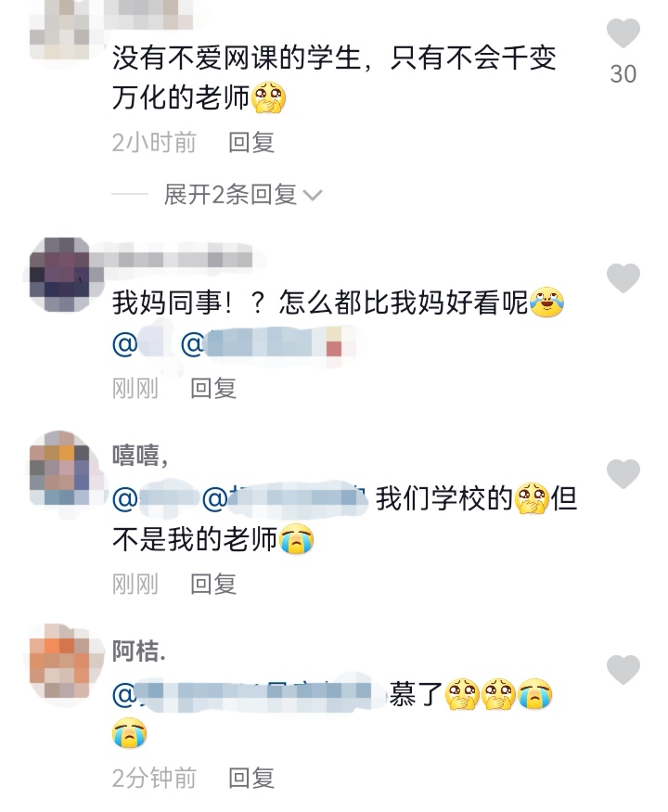Open the 阿桔. username link
Image resolution: width=668 pixels, height=812 pixels.
pyautogui.click(x=139, y=651)
